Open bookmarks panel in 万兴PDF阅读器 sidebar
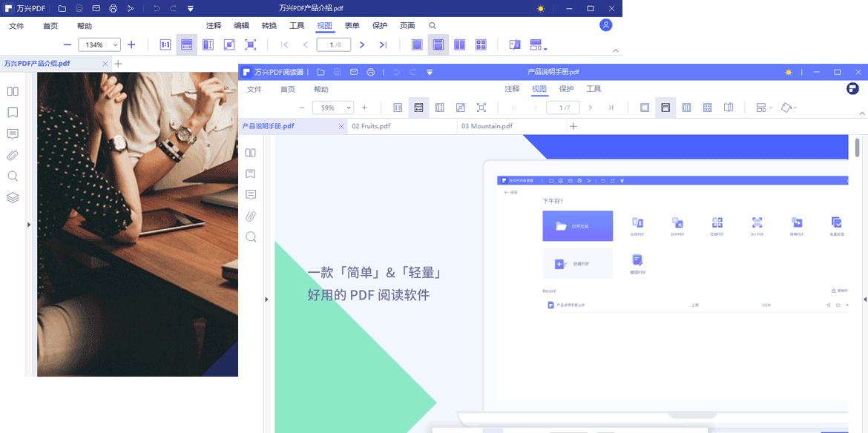This screenshot has width=868, height=433. pyautogui.click(x=251, y=173)
